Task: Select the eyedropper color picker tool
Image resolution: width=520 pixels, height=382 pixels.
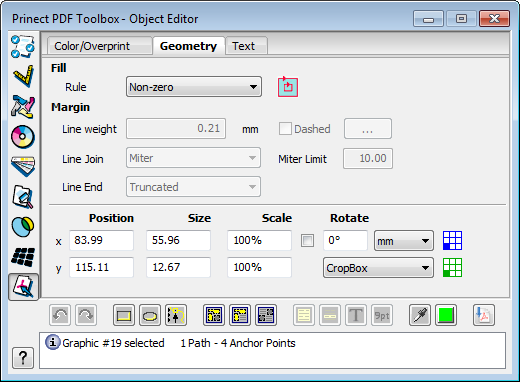Action: [x=420, y=315]
